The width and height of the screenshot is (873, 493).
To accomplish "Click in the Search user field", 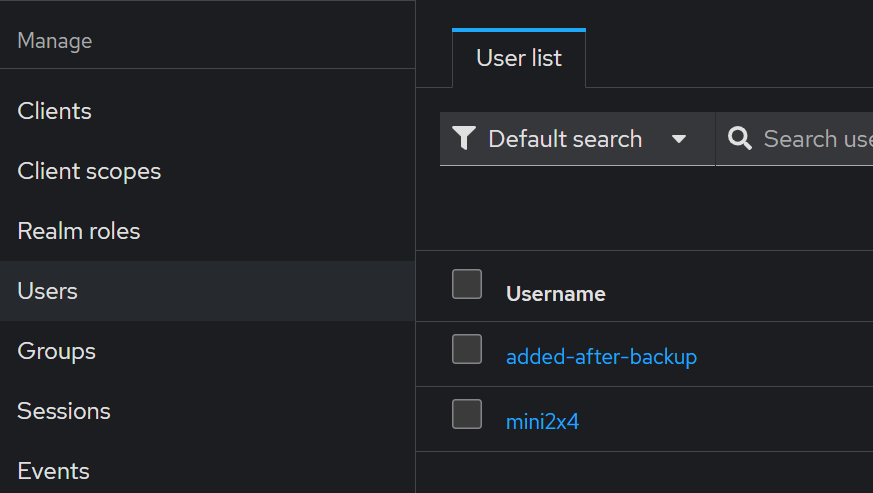I will click(x=815, y=139).
